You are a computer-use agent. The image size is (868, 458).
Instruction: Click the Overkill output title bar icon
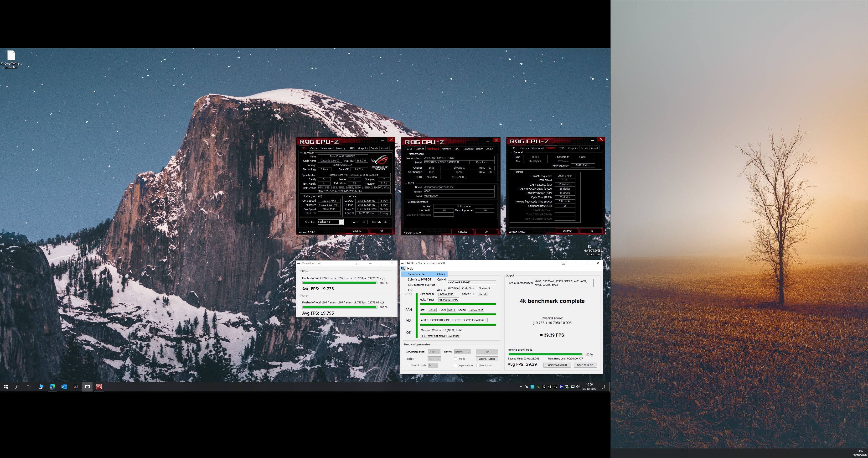299,264
